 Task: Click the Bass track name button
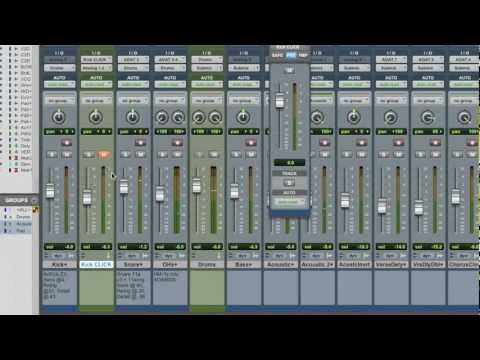click(244, 264)
